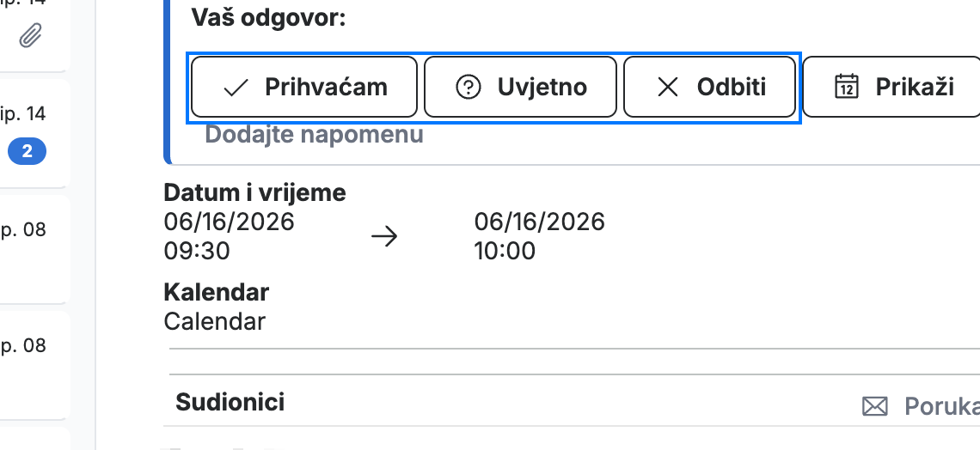
Task: Click the Calendar value under Kalendar
Action: click(214, 321)
